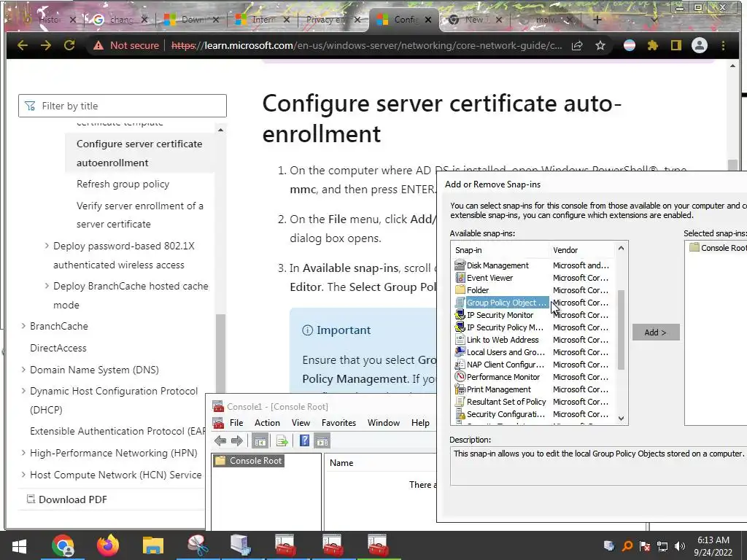Select the IP Security Monitor snap-in
Screen dimensions: 747x560
(500, 315)
